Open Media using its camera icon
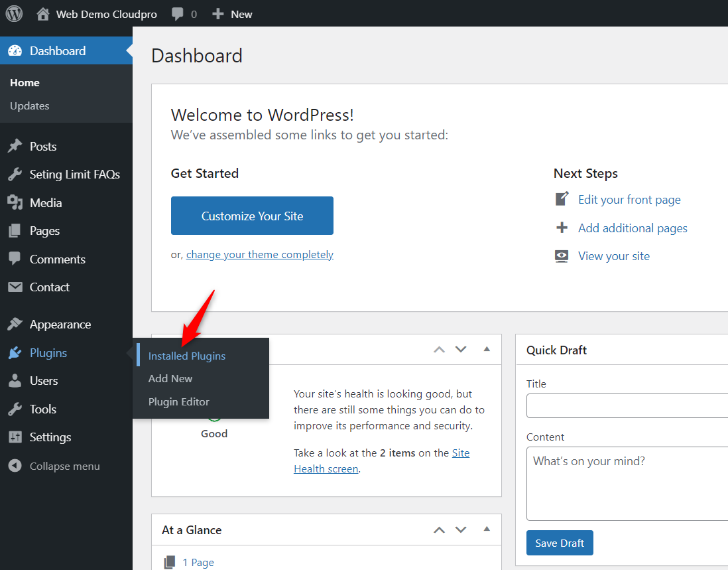The width and height of the screenshot is (728, 570). pos(15,202)
